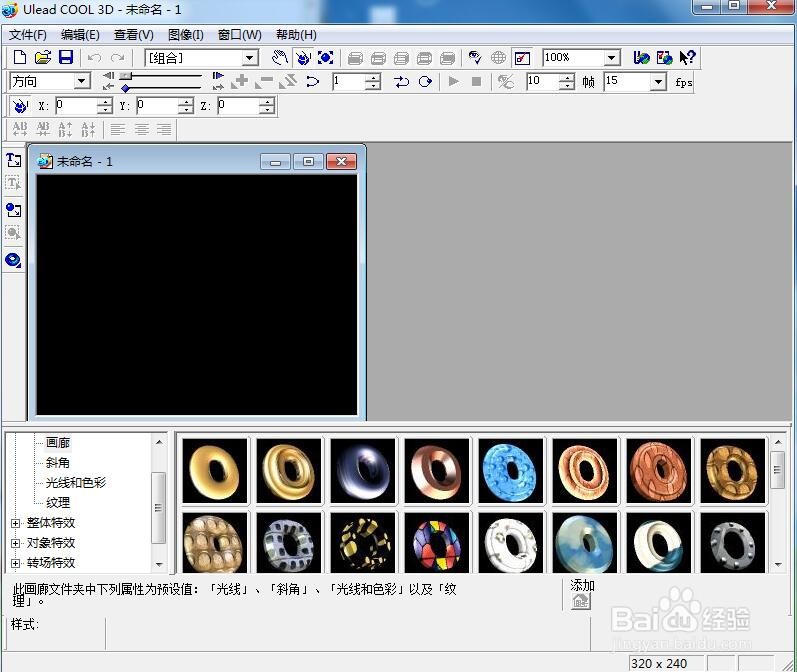Click the Insert Text tool in left toolbar

13,161
